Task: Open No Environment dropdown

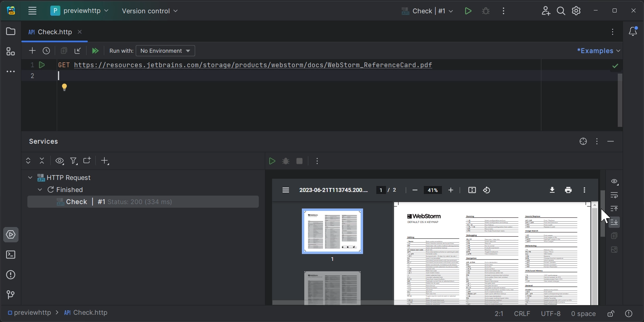Action: point(165,51)
